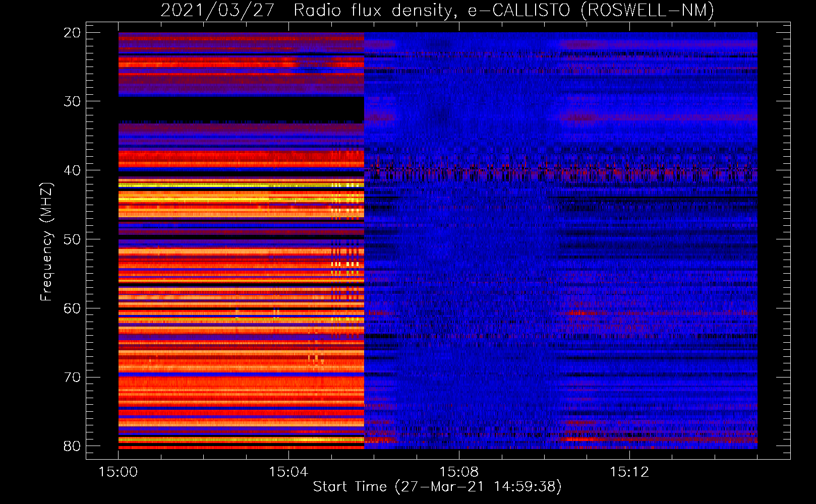Click the '15:04' time tick label
816x504 pixels.
point(288,472)
